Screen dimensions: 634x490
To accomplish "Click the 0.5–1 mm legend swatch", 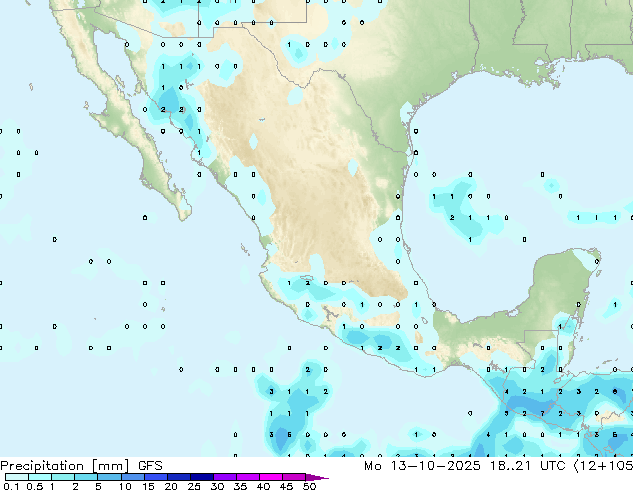I will pyautogui.click(x=40, y=477).
